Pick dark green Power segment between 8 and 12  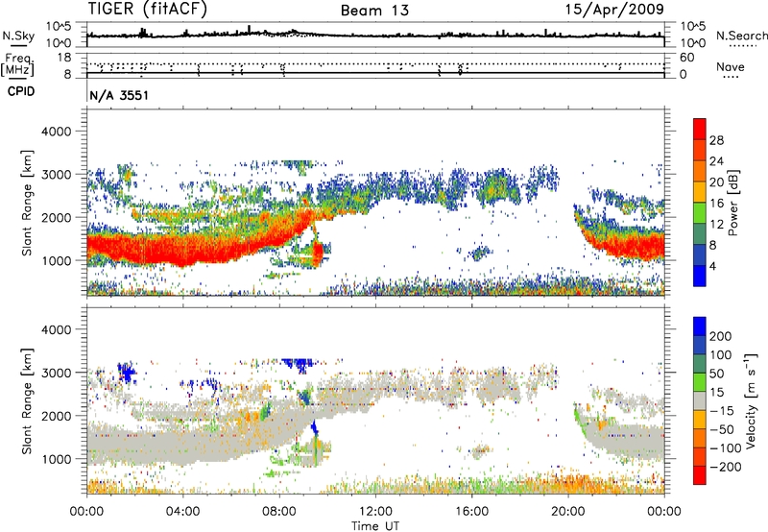coord(700,233)
